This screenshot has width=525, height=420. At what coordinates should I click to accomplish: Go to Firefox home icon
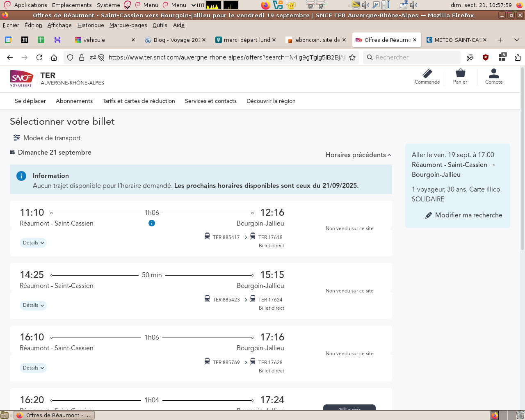click(x=54, y=57)
